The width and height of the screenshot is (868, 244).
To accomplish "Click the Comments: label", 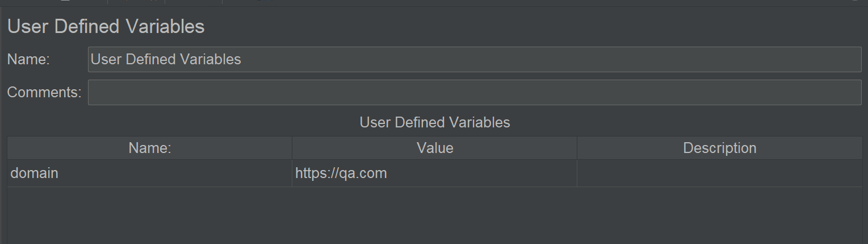I will click(44, 92).
